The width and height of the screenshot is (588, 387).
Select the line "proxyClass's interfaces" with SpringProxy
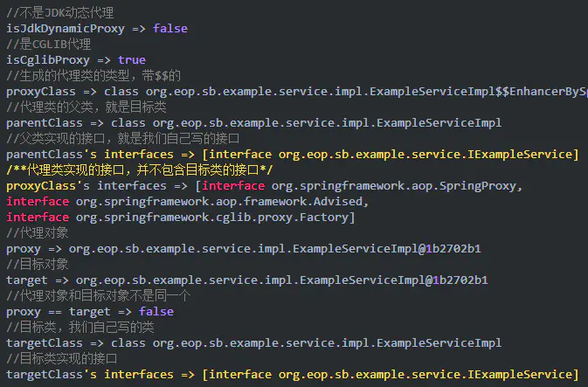click(265, 186)
